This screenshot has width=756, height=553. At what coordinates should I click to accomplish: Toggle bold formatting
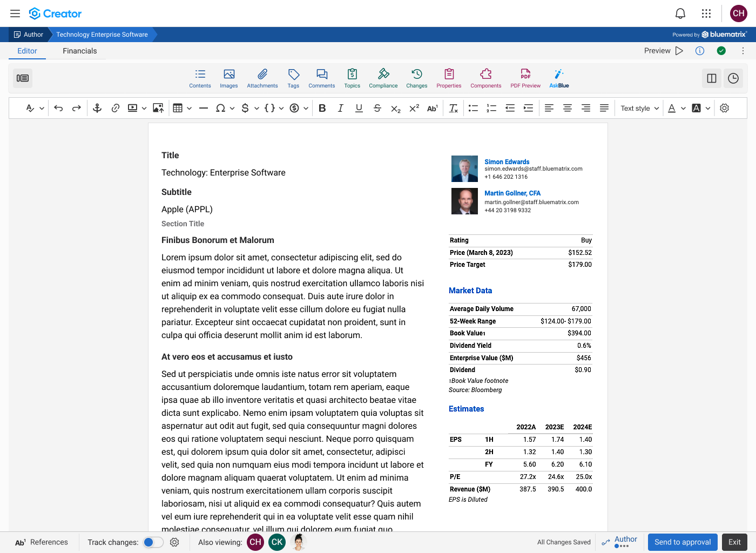[322, 108]
